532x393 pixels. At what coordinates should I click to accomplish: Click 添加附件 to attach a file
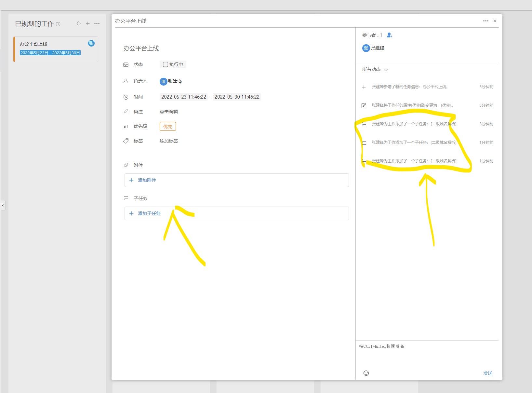pyautogui.click(x=237, y=180)
